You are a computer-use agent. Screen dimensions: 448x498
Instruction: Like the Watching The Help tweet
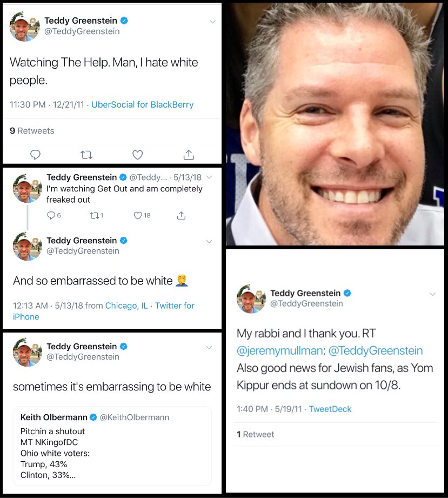pos(137,155)
